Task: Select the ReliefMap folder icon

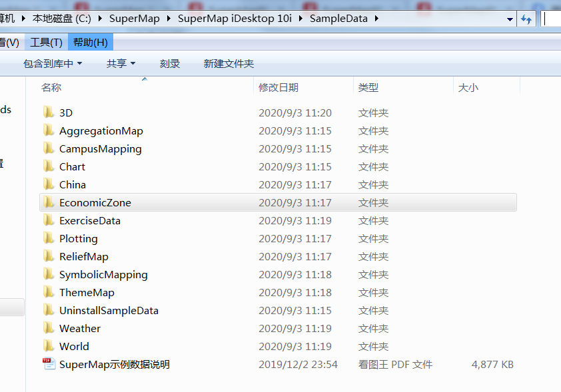Action: pos(48,256)
